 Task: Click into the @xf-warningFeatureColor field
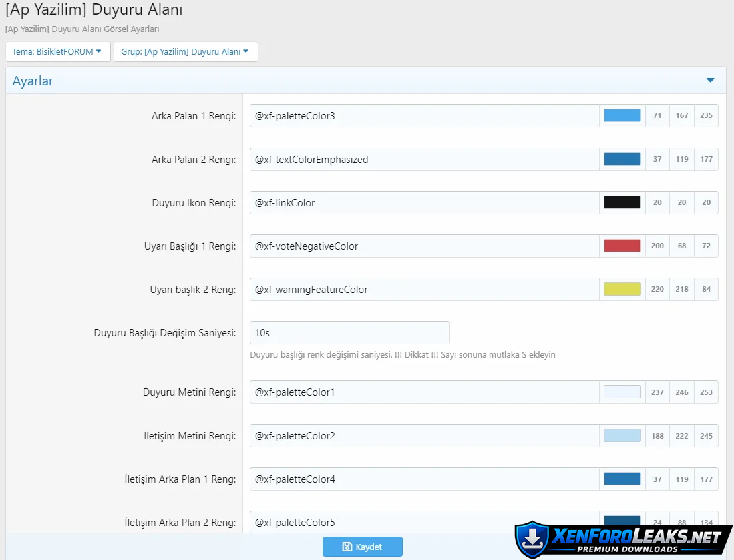point(424,290)
